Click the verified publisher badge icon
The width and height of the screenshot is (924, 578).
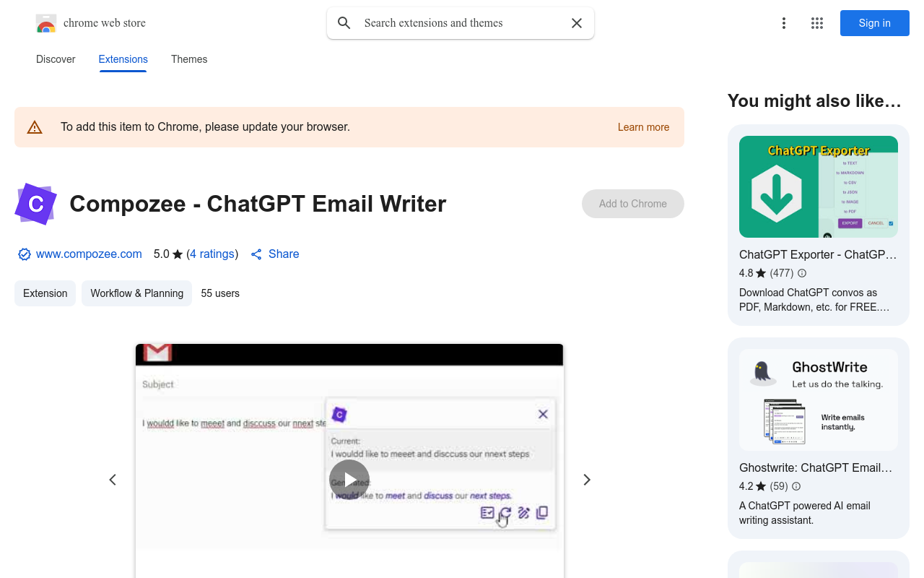[25, 254]
